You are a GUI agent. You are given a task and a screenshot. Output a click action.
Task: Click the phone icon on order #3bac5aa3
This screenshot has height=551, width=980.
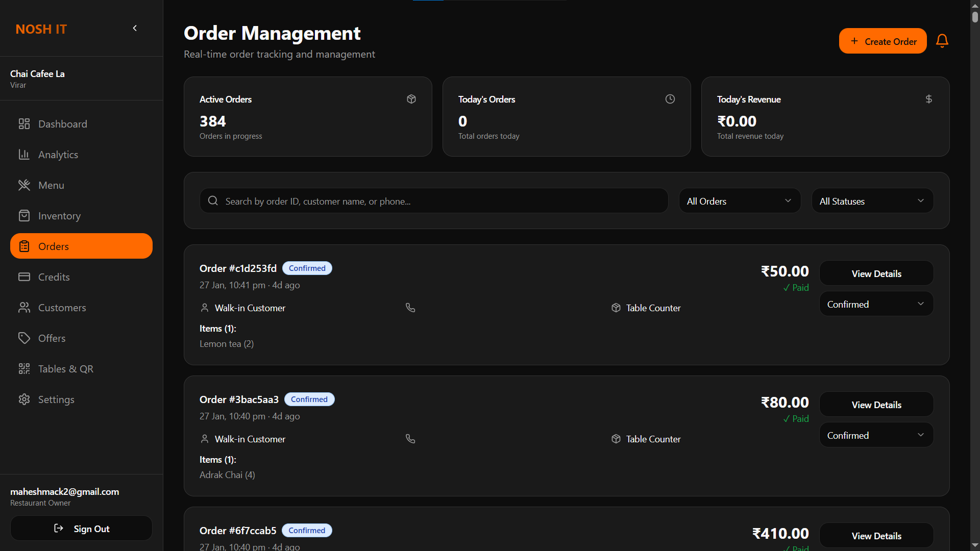click(x=410, y=439)
